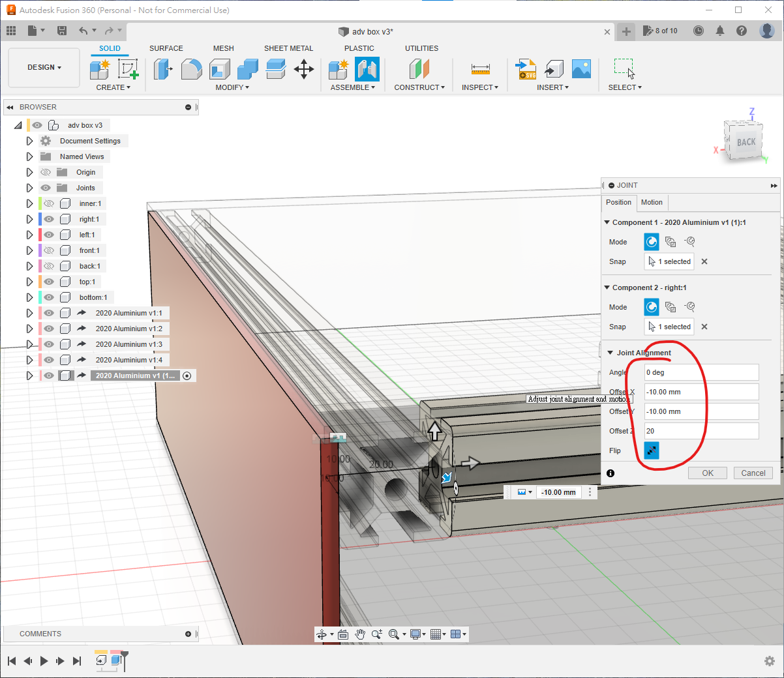
Task: Click the Save icon in the title toolbar
Action: coord(62,31)
